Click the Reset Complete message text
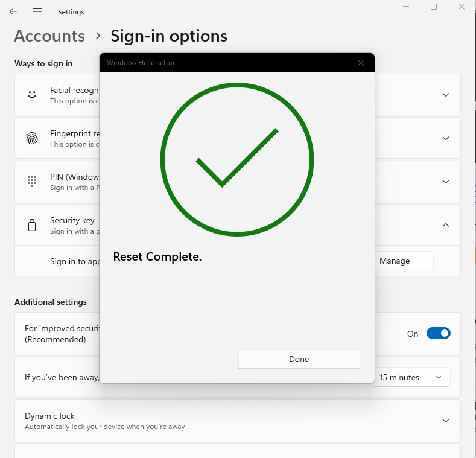Image resolution: width=476 pixels, height=458 pixels. [x=157, y=257]
